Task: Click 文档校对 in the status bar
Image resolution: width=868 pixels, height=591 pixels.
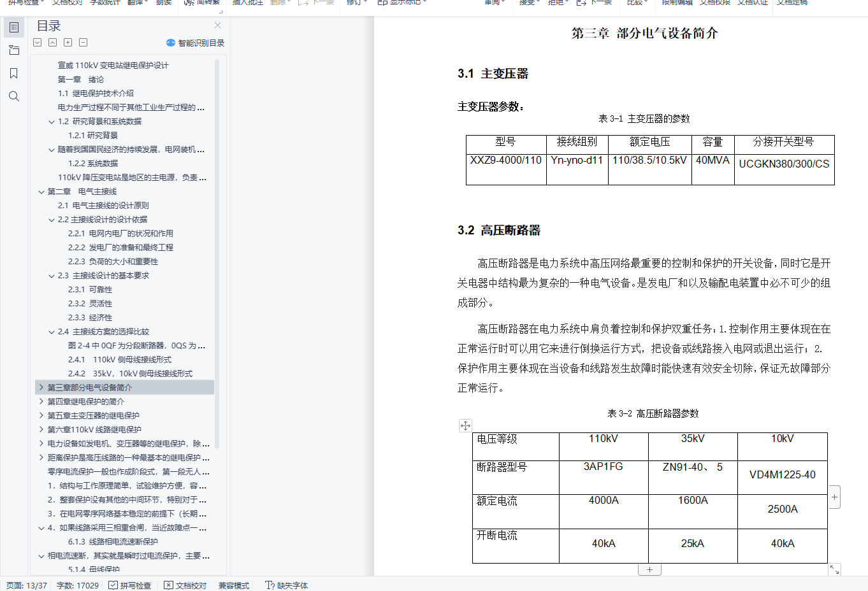Action: [x=185, y=585]
